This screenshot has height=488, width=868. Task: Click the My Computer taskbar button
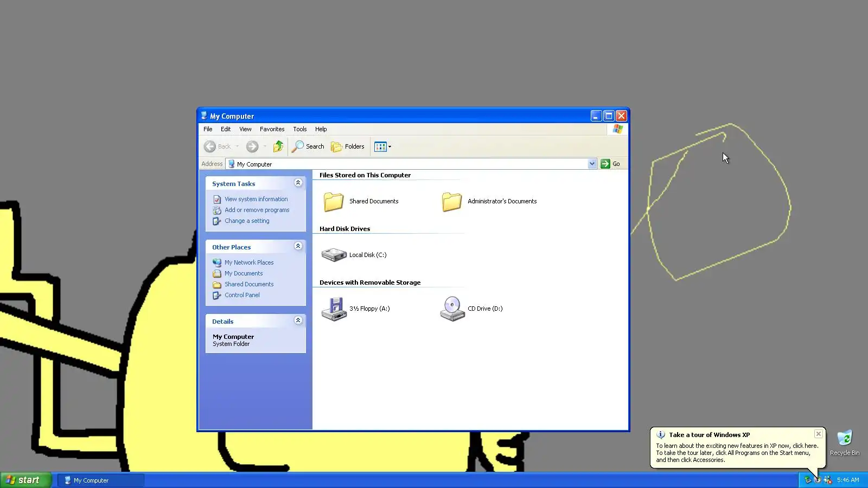pos(101,480)
